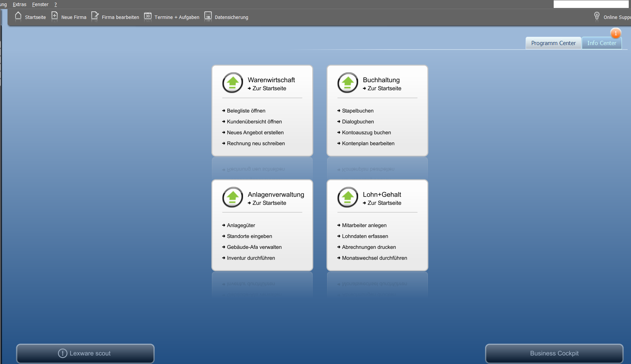
Task: Click the Lohn+Gehalt green arrow icon
Action: pos(348,197)
